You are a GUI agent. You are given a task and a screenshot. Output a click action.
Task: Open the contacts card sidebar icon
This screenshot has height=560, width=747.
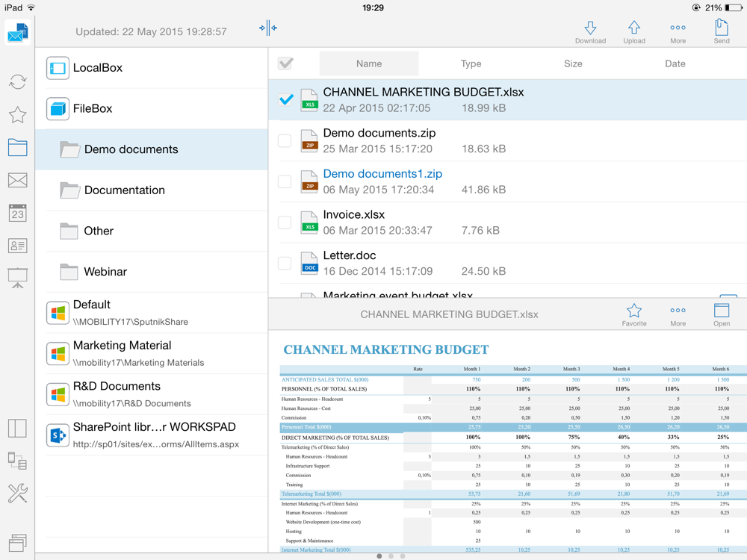[17, 246]
